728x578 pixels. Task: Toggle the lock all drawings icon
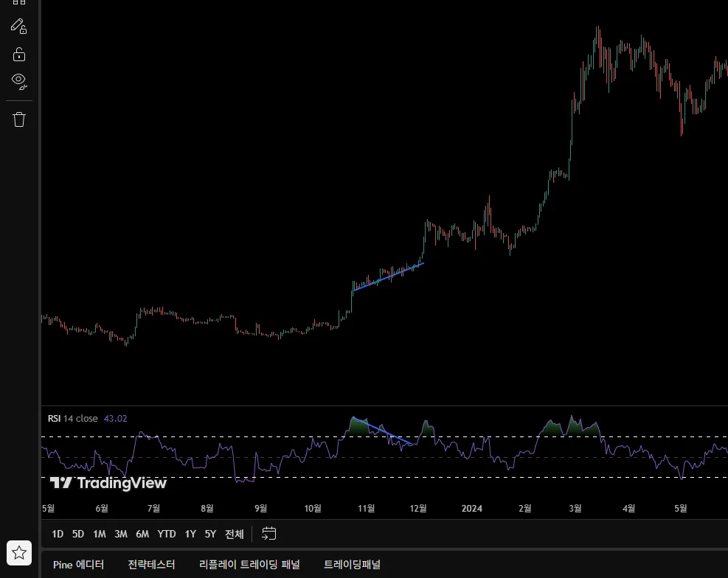pos(19,55)
